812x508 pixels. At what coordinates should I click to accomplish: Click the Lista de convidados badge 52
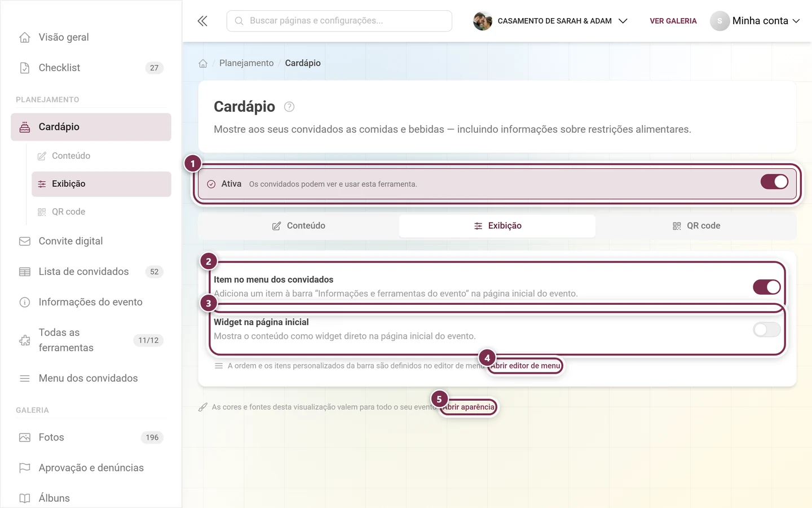point(155,271)
